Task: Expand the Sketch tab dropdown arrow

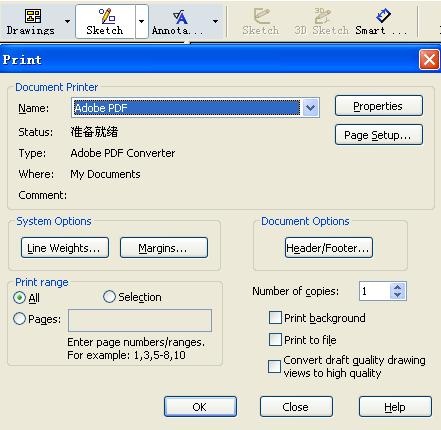Action: [x=141, y=21]
